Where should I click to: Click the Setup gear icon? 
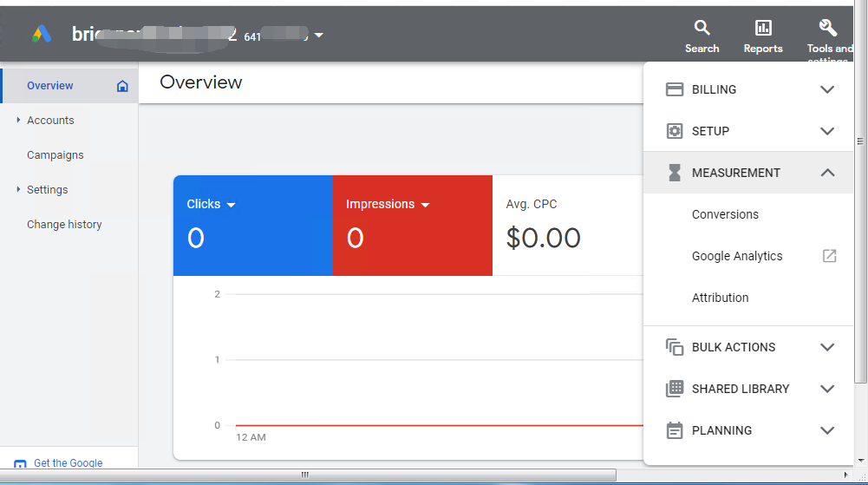click(x=675, y=131)
